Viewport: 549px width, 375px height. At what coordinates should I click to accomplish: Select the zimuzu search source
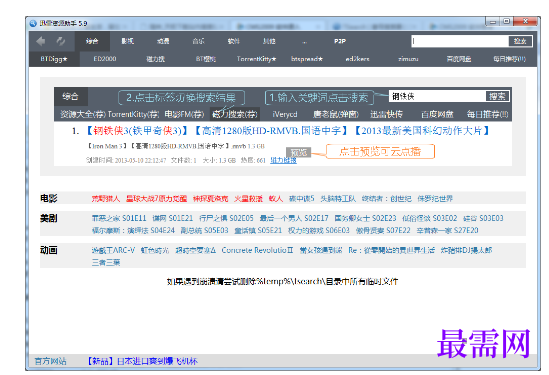pyautogui.click(x=408, y=59)
